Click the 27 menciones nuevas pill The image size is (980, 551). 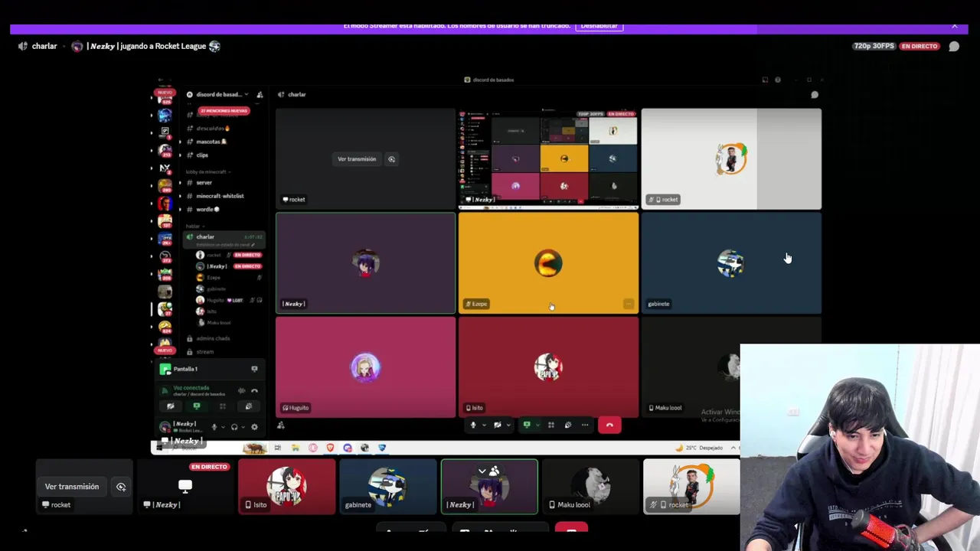click(224, 111)
